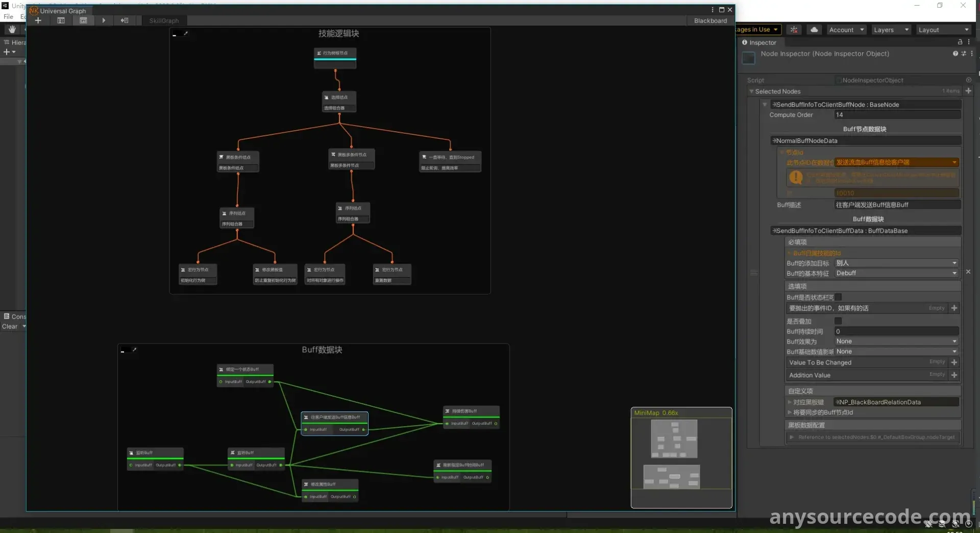Screen dimensions: 980x533
Task: Expand the 对应黑板键 foldout arrow
Action: (x=790, y=402)
